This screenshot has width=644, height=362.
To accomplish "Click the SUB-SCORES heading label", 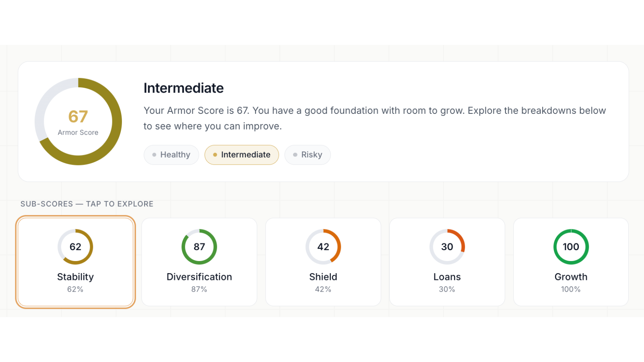I will click(x=87, y=204).
